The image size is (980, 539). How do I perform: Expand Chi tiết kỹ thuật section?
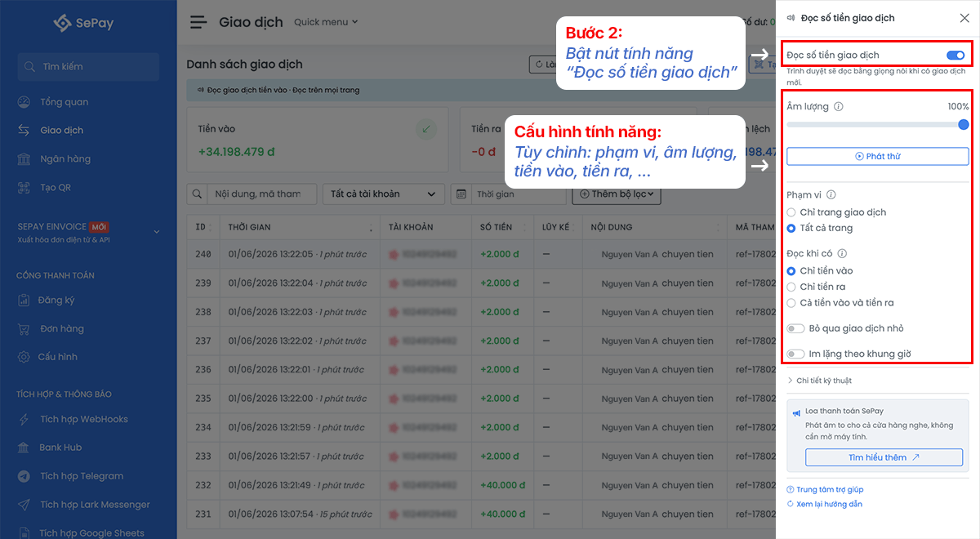(x=819, y=381)
